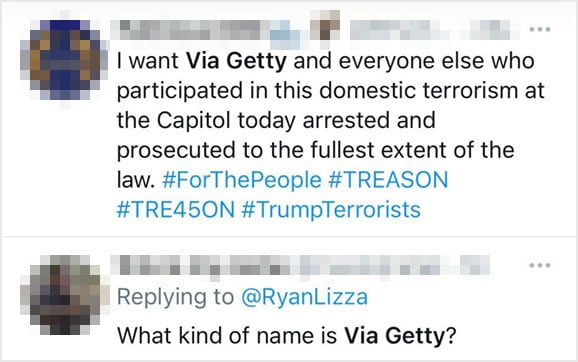Select the first tweet's blurred display name

click(x=192, y=29)
